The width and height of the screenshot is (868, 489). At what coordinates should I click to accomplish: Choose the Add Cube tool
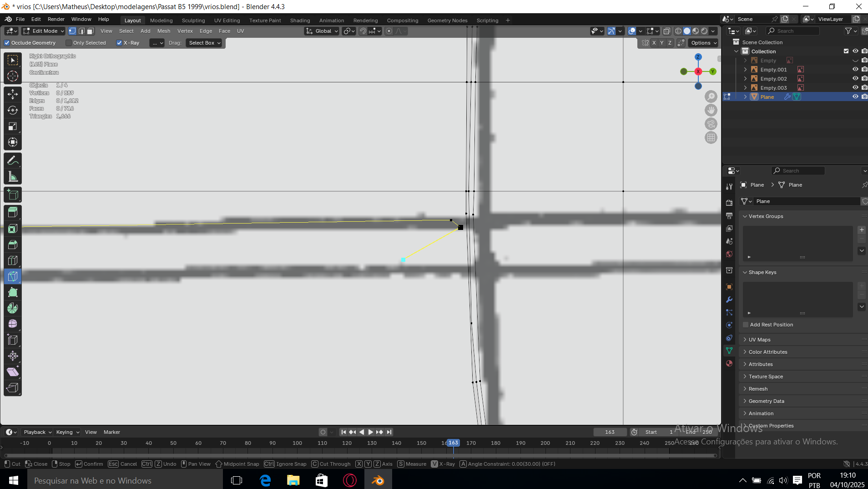click(x=13, y=195)
